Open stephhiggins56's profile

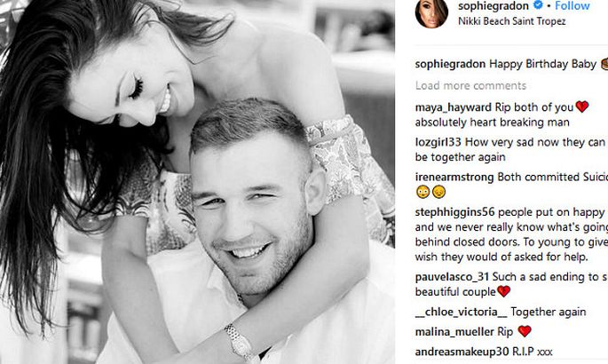pyautogui.click(x=454, y=212)
